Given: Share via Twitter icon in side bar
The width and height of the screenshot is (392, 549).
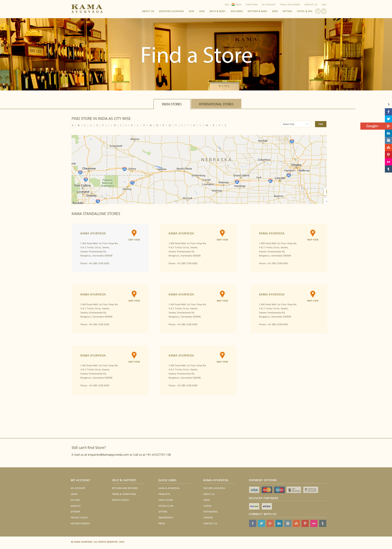Looking at the screenshot, I should tap(388, 119).
